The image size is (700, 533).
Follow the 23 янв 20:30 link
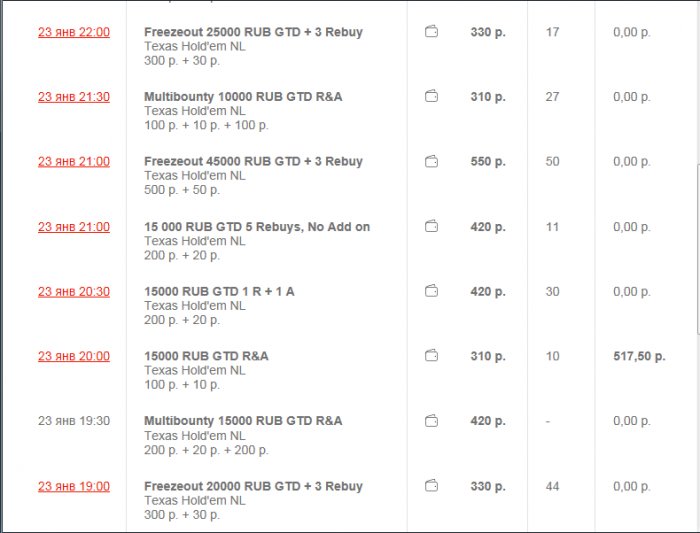tap(74, 291)
